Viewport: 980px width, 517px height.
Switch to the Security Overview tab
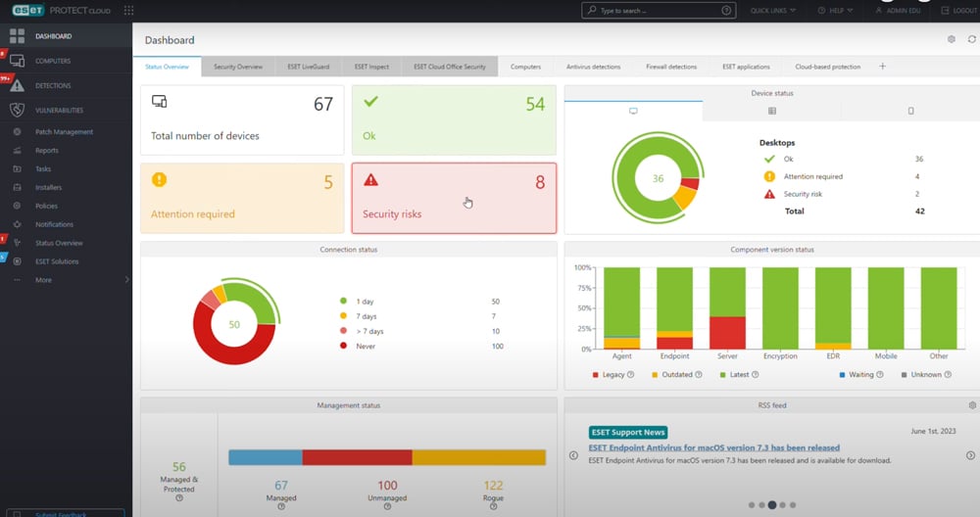click(x=238, y=67)
